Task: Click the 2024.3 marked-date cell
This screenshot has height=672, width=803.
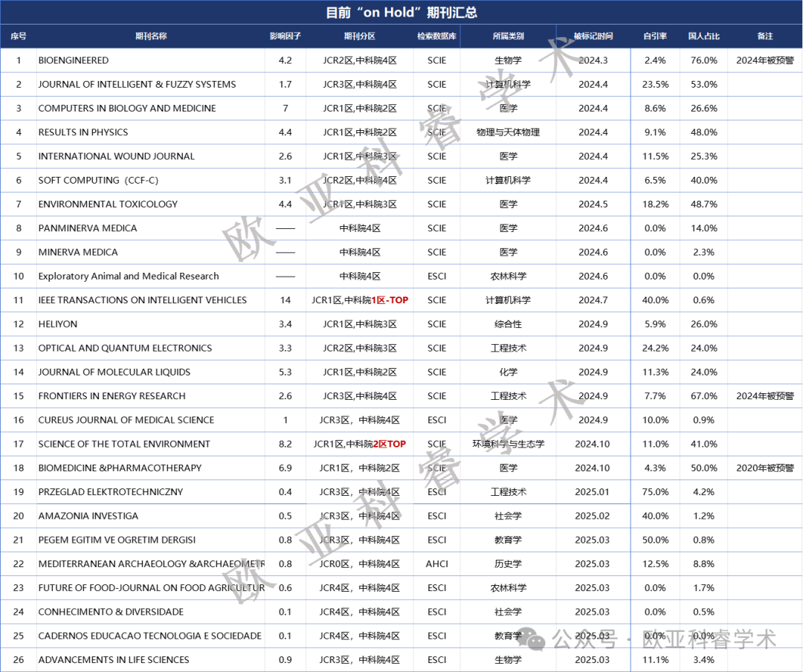Action: coord(593,60)
